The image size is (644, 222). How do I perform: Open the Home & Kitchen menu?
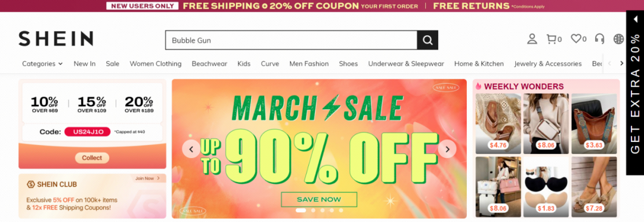coord(479,64)
